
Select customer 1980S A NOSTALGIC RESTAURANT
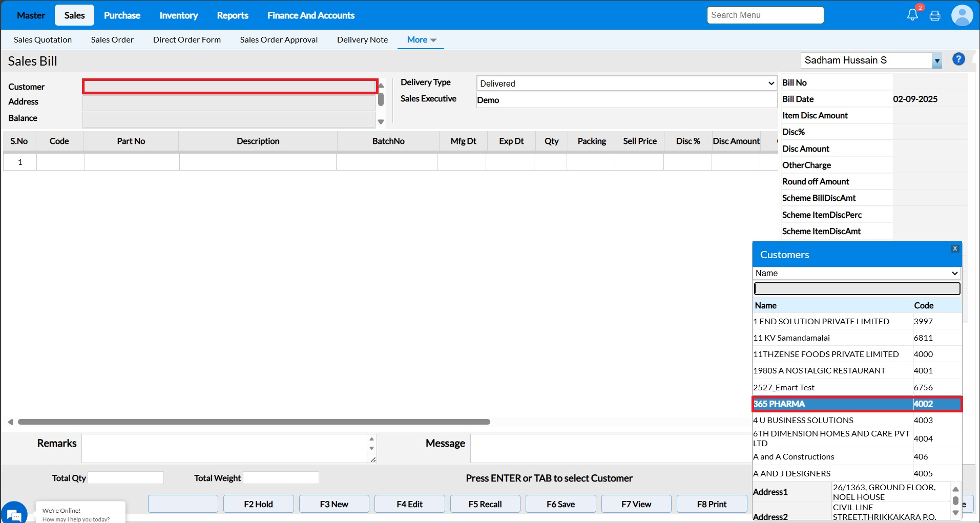click(857, 371)
